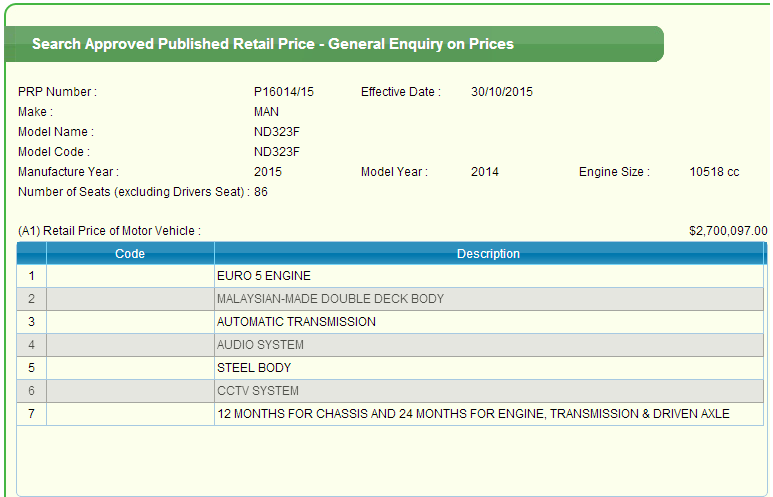This screenshot has width=773, height=497.
Task: Click the 12 MONTHS FOR CHASSIS warranty row
Action: pyautogui.click(x=473, y=414)
